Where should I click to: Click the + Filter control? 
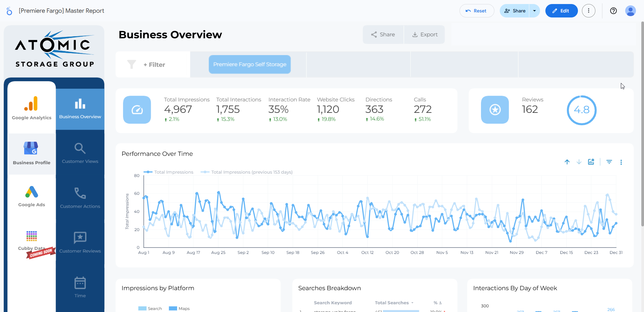154,64
